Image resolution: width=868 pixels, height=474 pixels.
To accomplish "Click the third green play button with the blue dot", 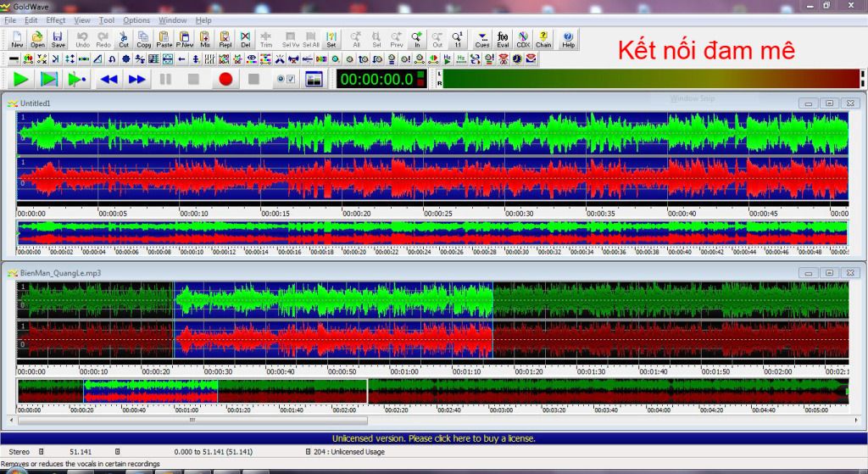I will point(76,79).
